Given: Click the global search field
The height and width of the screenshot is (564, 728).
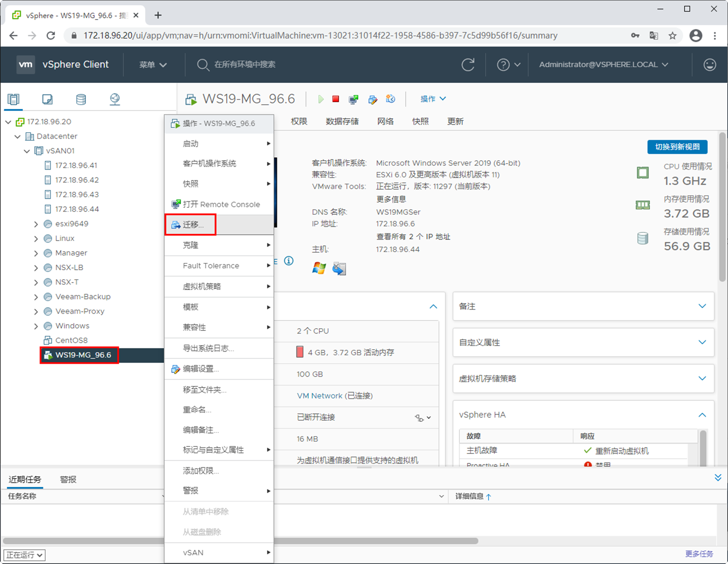Looking at the screenshot, I should (245, 64).
